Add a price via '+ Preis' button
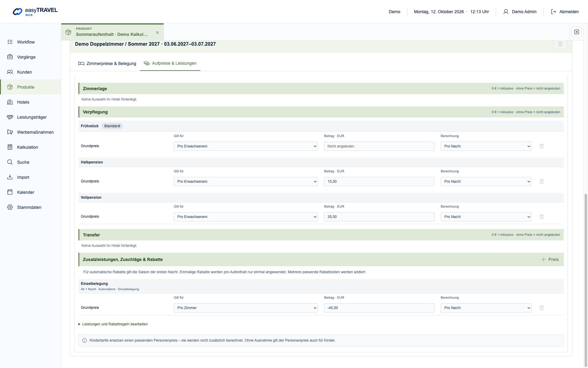This screenshot has width=588, height=368. coord(550,259)
